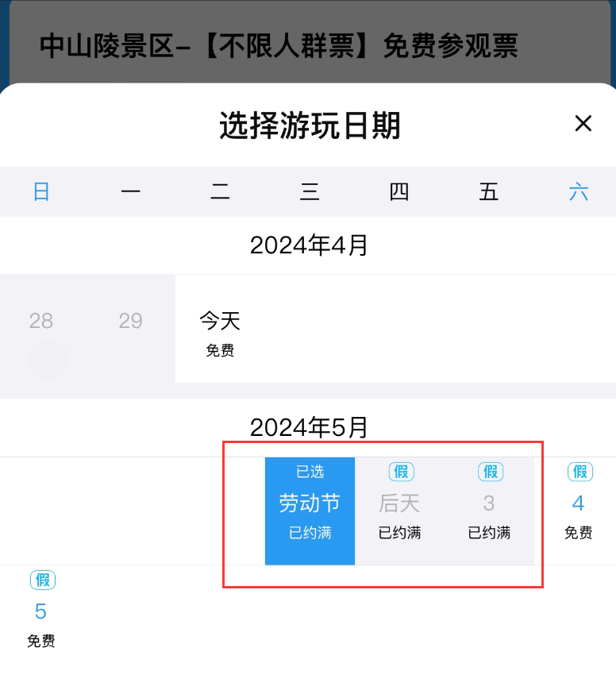This screenshot has width=616, height=694.
Task: Click disabled date 28
Action: 41,321
